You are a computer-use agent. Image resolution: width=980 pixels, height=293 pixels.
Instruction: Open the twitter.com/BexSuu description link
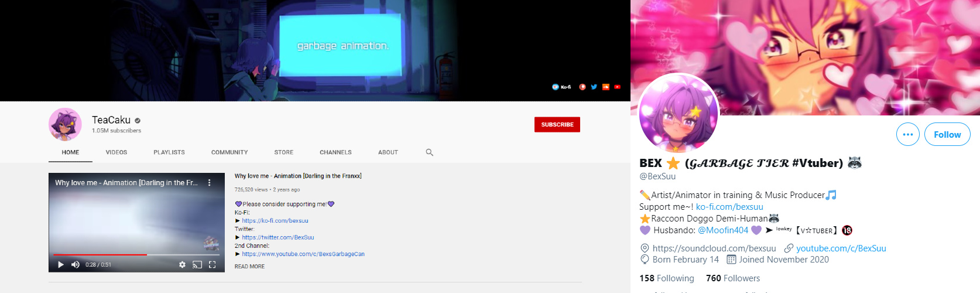pos(278,237)
